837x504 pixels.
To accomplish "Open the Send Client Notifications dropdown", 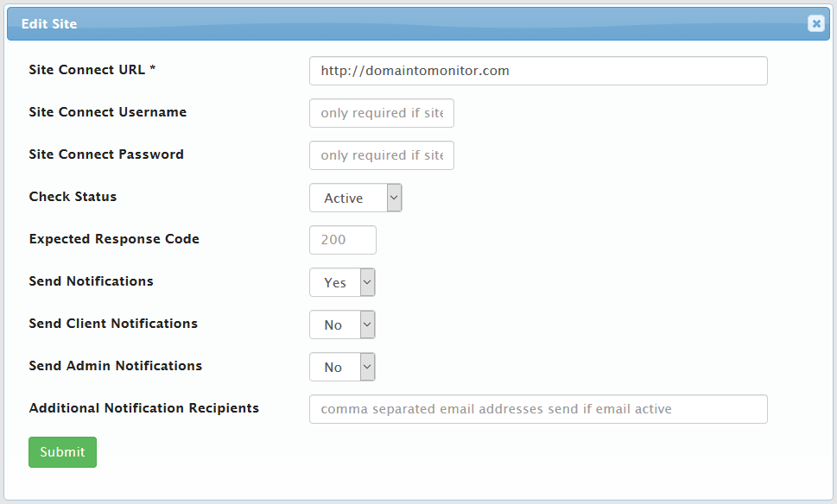I will coord(341,324).
